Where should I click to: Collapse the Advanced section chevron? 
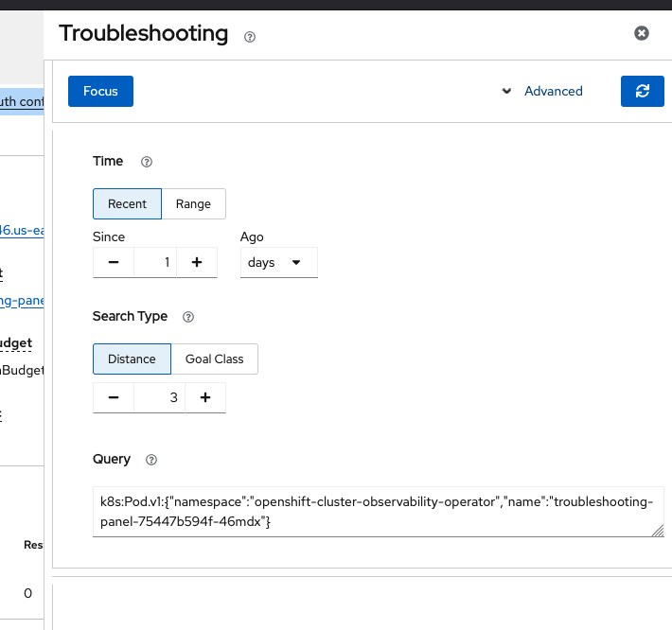click(506, 91)
